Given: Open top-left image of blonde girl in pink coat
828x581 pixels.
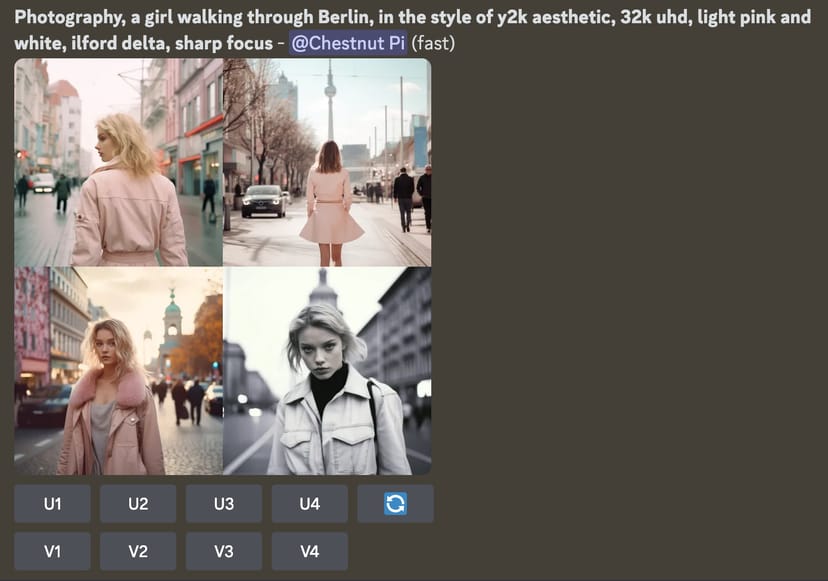Looking at the screenshot, I should (x=118, y=162).
